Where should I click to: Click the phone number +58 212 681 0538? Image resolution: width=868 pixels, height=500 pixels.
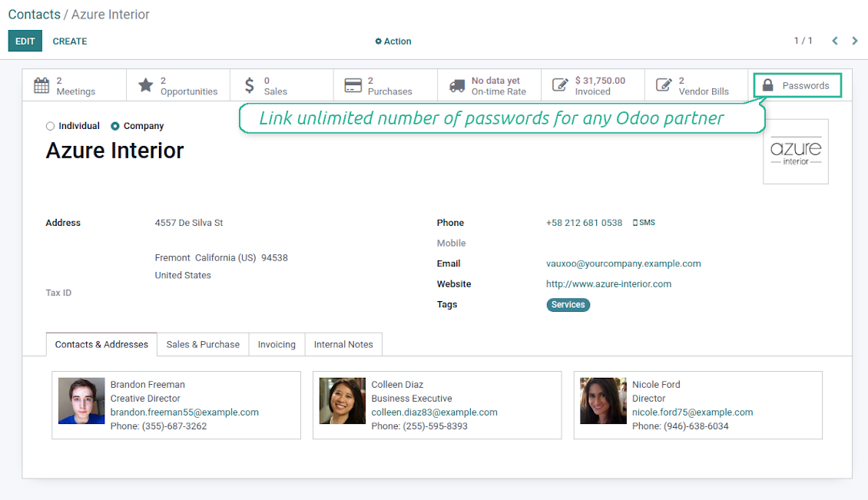point(584,223)
